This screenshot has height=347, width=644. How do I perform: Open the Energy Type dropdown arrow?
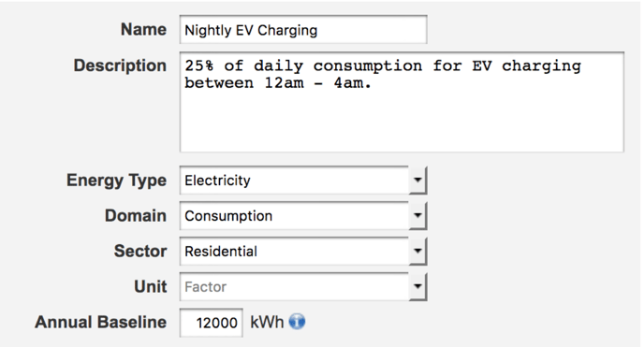(x=417, y=181)
